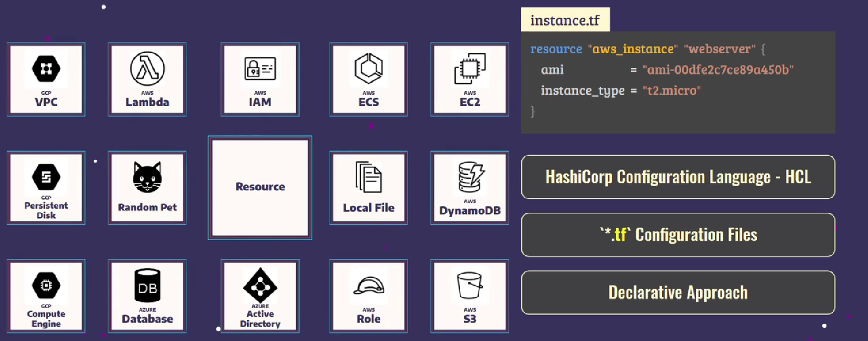Click the 'ECS' label text
This screenshot has width=868, height=341.
click(368, 102)
